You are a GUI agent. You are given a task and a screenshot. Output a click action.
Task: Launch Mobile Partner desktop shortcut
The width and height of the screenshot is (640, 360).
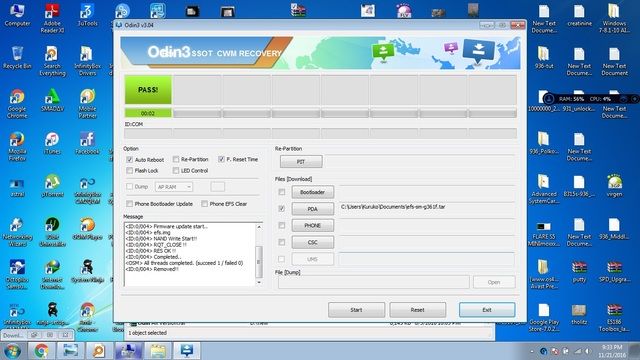87,104
